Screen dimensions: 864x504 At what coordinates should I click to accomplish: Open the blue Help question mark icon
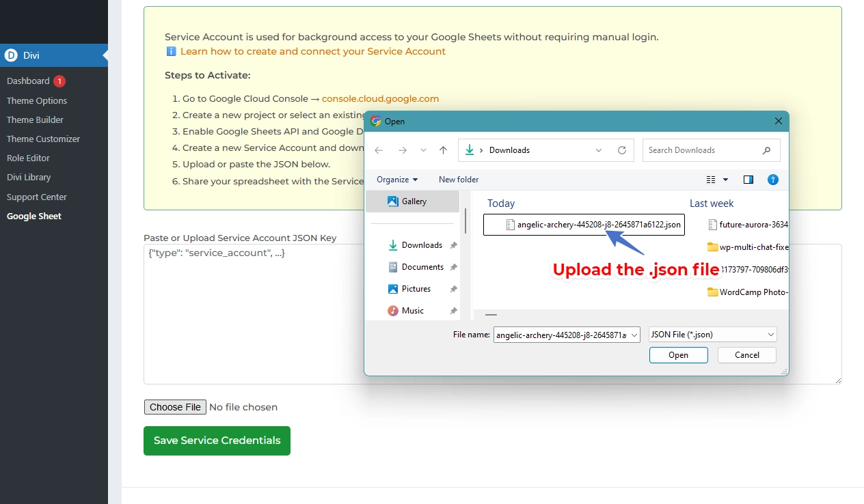coord(773,180)
